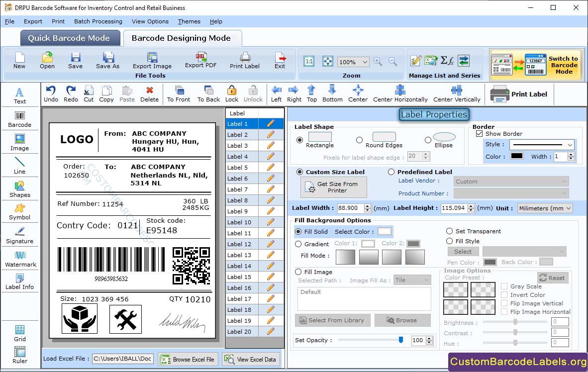Screen dimensions: 588x372
Task: Click the Set Opacity slider handle
Action: click(401, 340)
